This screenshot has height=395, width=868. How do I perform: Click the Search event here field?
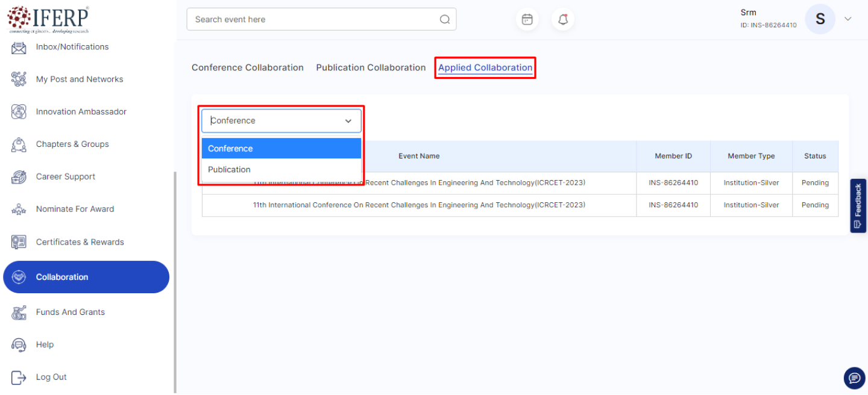[x=313, y=19]
